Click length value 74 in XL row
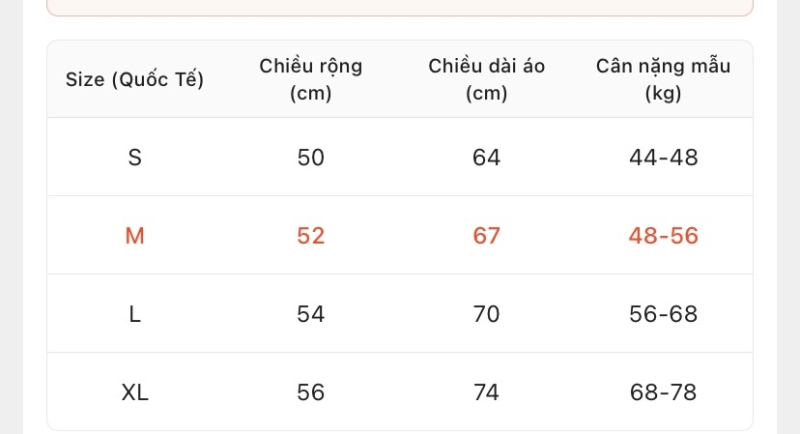800x434 pixels. [x=487, y=392]
